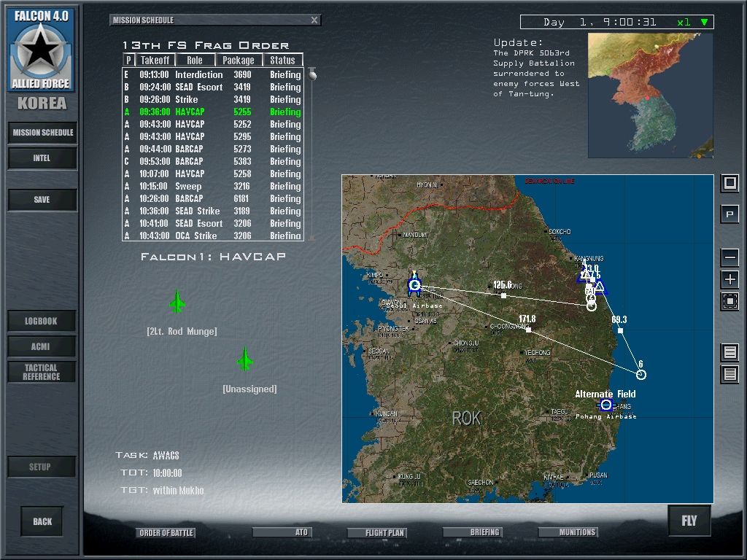Click the recenter selection icon on the map sidebar
This screenshot has width=747, height=560.
coord(729,300)
